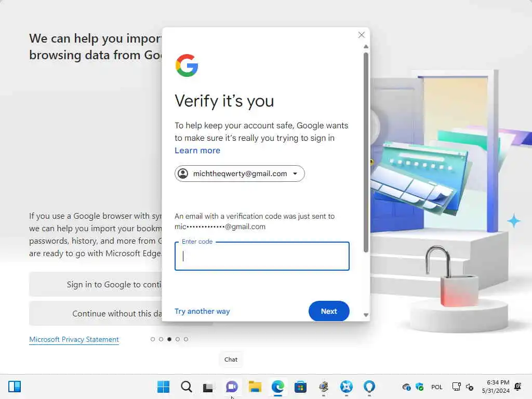The width and height of the screenshot is (532, 399).
Task: Open Microsoft Store taskbar icon
Action: [x=300, y=387]
